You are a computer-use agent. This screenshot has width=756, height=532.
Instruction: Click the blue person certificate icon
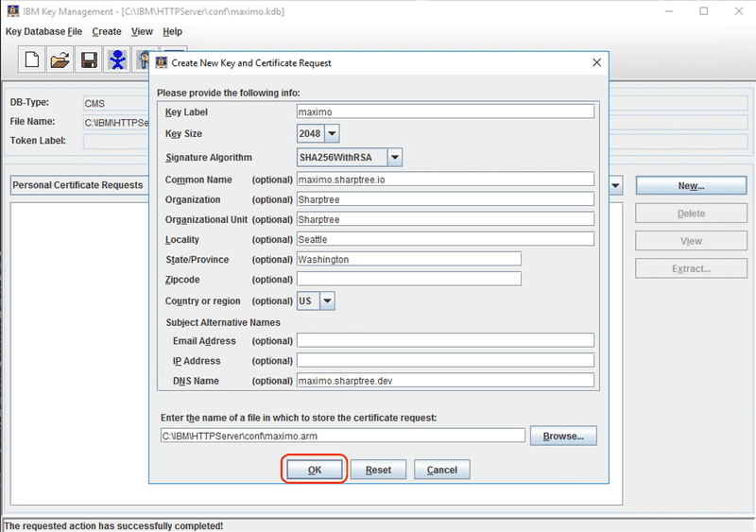pyautogui.click(x=117, y=60)
